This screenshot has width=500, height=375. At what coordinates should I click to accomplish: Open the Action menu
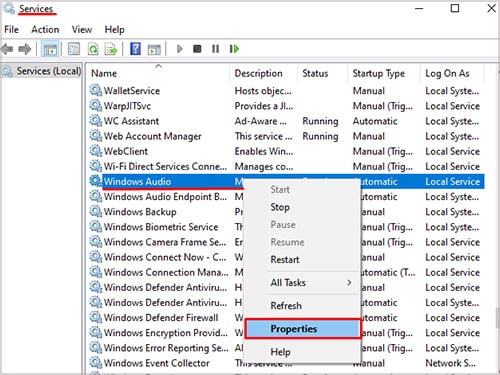pos(45,30)
